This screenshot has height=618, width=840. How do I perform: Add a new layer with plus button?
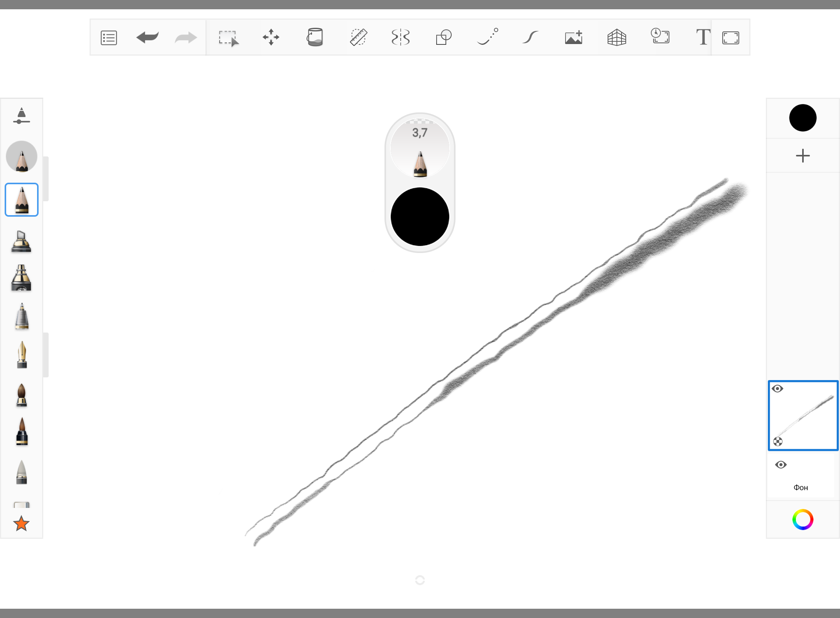(x=803, y=156)
